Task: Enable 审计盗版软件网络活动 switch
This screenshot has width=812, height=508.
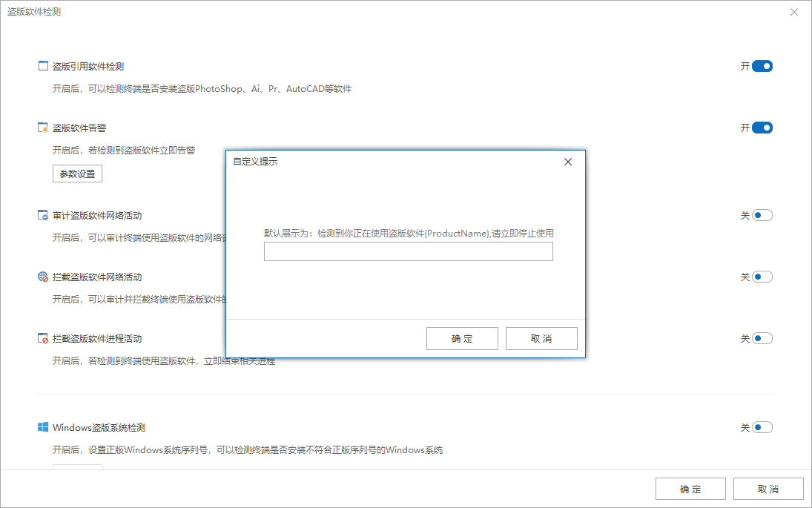Action: [762, 215]
